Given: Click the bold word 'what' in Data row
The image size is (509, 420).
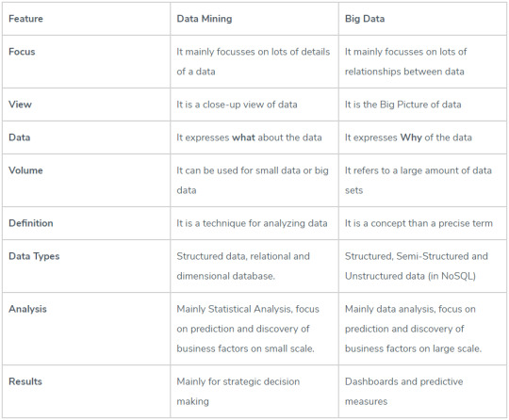Looking at the screenshot, I should pyautogui.click(x=243, y=137).
